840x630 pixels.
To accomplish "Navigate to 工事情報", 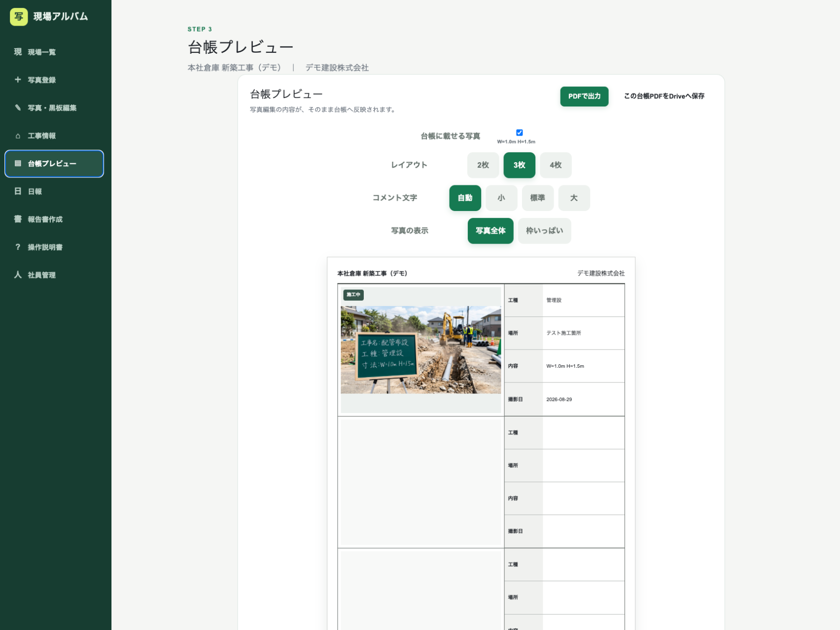I will [54, 136].
